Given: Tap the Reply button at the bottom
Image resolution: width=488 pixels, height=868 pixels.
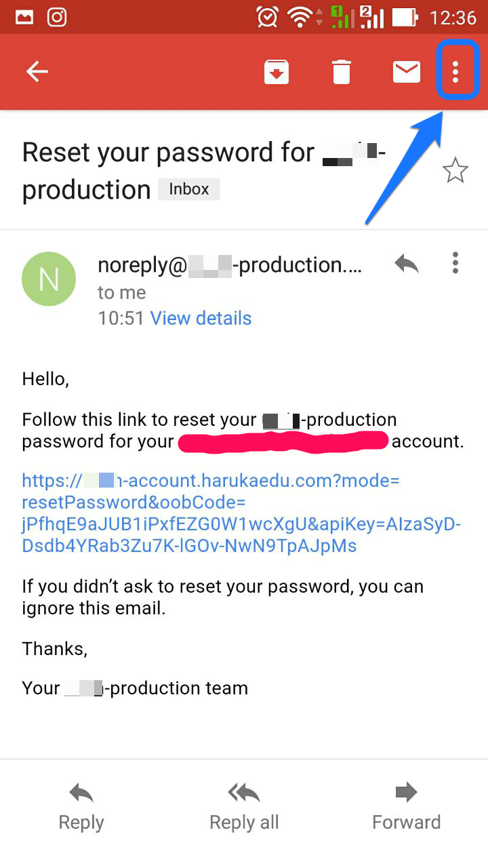Looking at the screenshot, I should pos(81,807).
